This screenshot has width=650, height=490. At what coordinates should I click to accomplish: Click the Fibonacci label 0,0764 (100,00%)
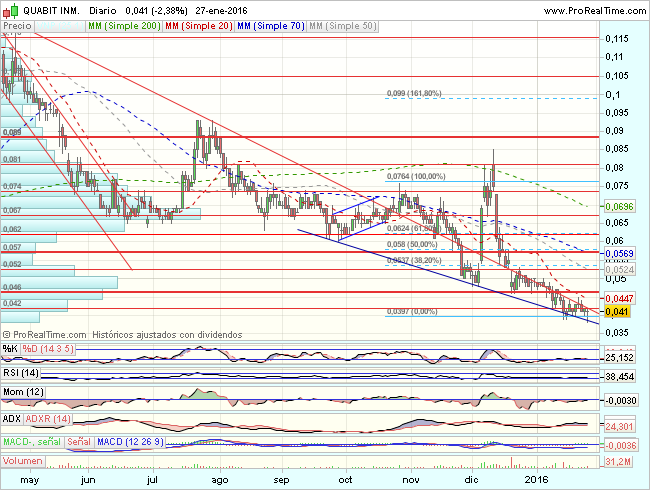pos(416,176)
